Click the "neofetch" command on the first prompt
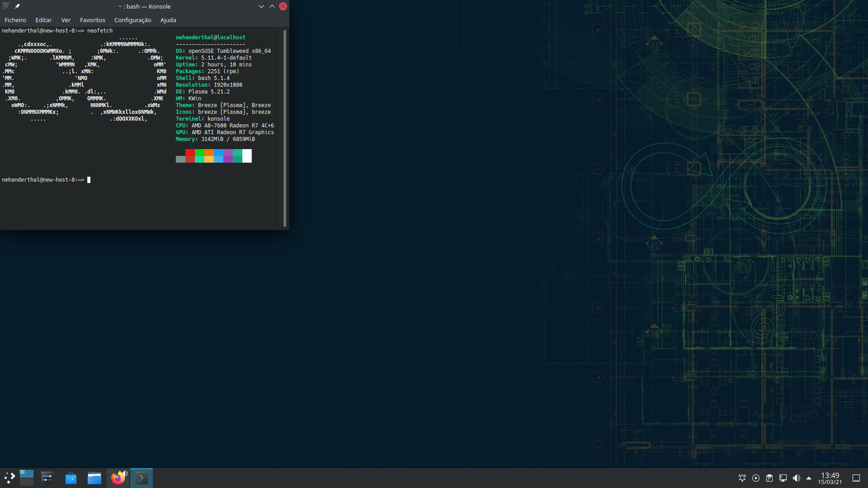Image resolution: width=868 pixels, height=488 pixels. pos(100,30)
